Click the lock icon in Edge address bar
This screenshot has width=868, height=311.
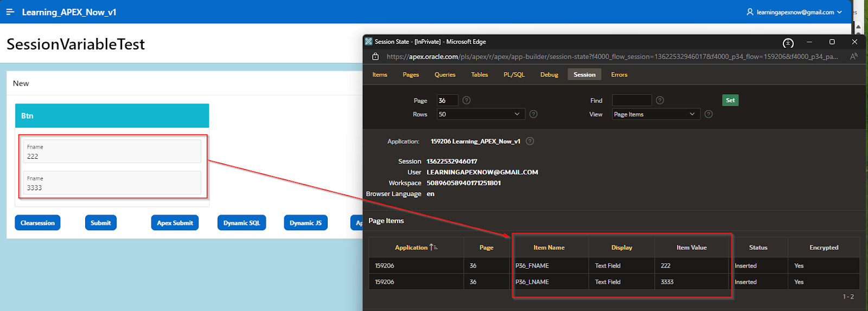point(375,56)
